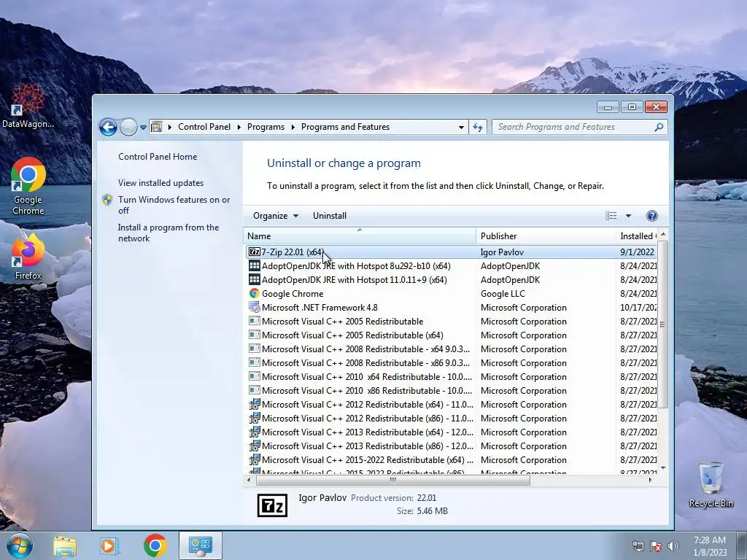Screen dimensions: 747x560
Task: Open View installed updates link
Action: click(160, 183)
